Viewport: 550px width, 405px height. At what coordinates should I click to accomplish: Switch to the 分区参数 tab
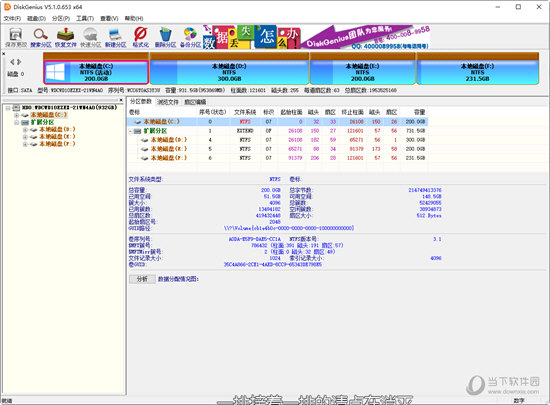tap(141, 102)
